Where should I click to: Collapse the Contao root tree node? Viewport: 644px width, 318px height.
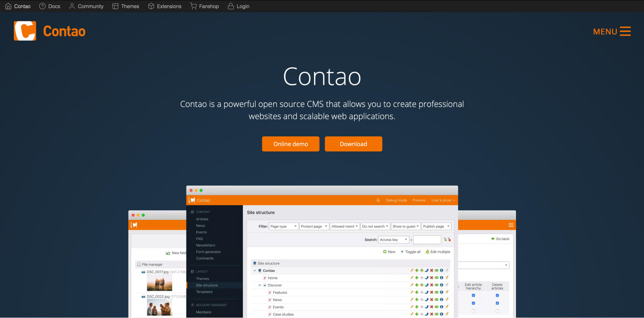[255, 271]
